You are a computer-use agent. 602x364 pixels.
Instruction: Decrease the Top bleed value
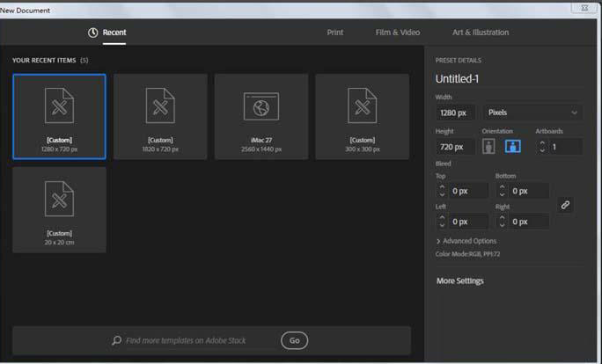(x=442, y=194)
